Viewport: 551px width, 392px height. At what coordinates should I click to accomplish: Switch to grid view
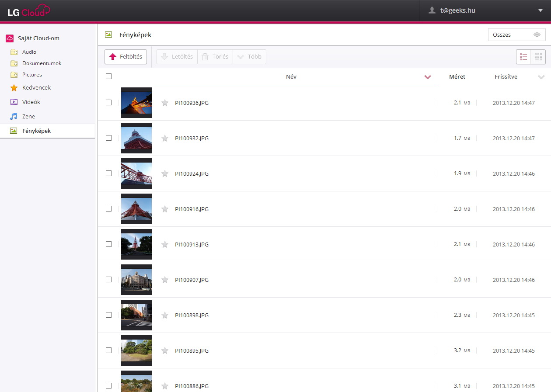[x=538, y=57]
